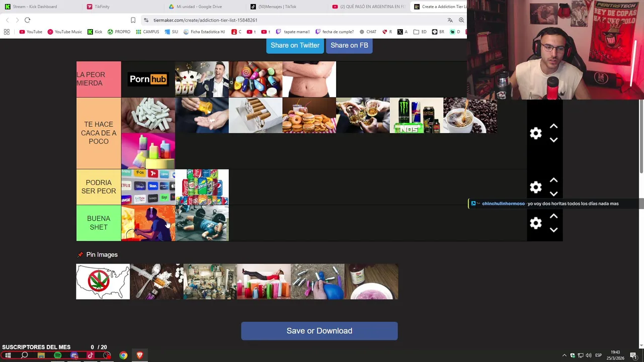Select the soda cans image

coord(202,187)
